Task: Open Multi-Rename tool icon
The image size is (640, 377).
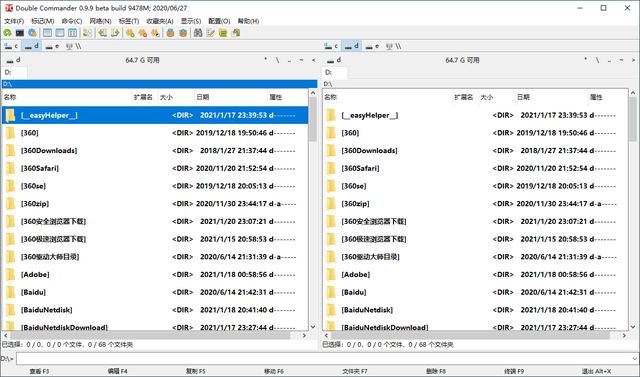Action: [x=211, y=33]
